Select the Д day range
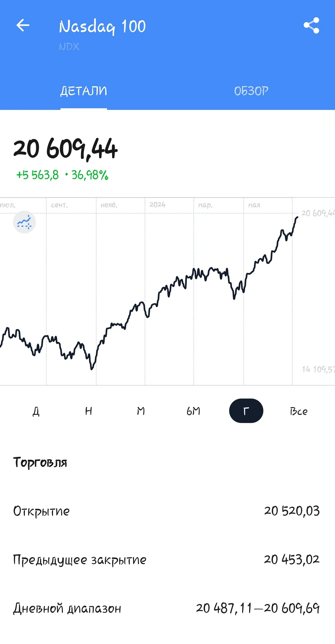Screen dimensions: 335x644 [x=36, y=411]
